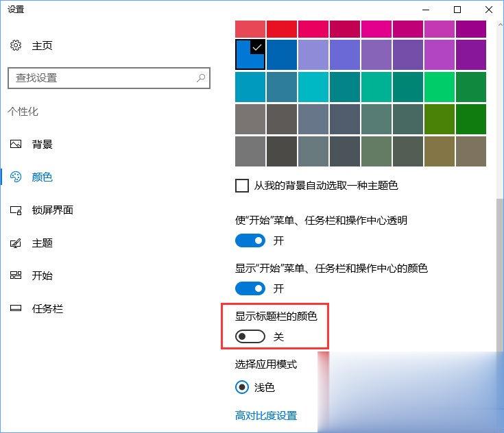
Task: Pick the cyan swatch in the teal row
Action: point(313,87)
